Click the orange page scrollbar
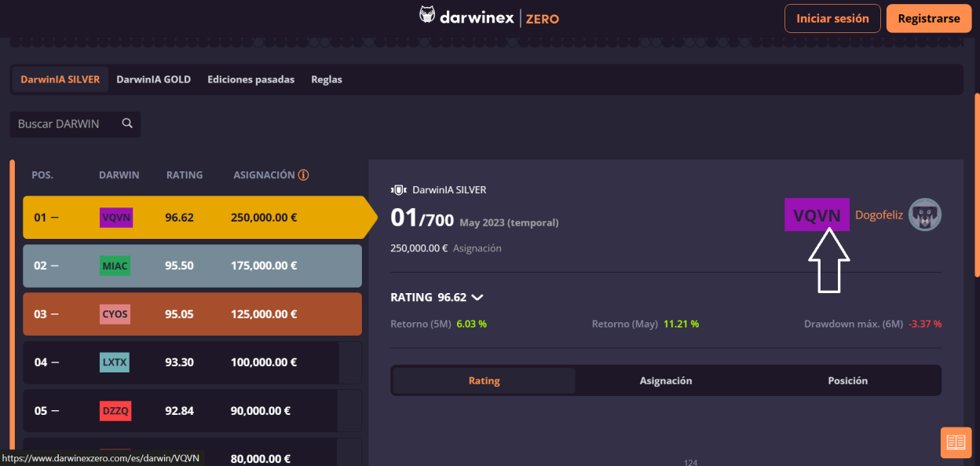The image size is (980, 466). (977, 185)
